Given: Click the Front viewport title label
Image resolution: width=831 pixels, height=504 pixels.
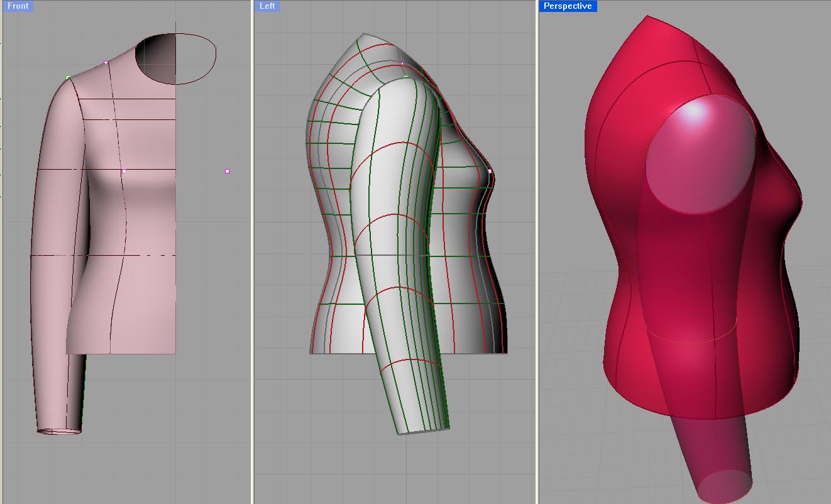Looking at the screenshot, I should [18, 6].
